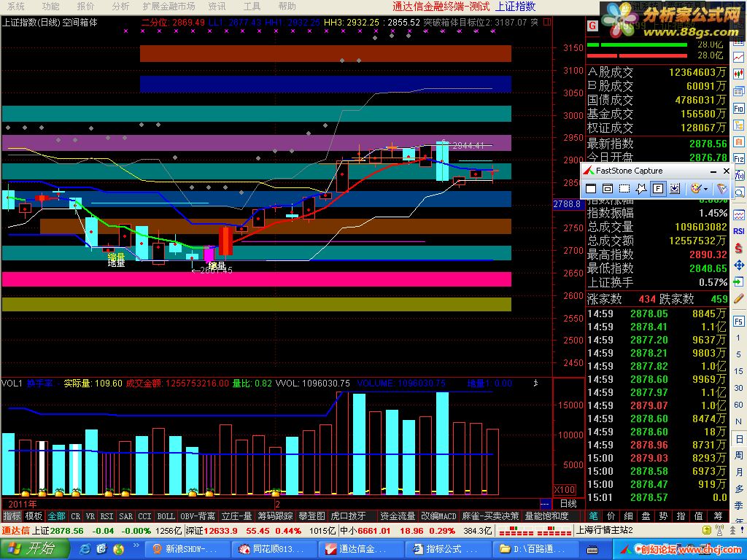Click the 自 self-select sidebar icon

(x=739, y=142)
